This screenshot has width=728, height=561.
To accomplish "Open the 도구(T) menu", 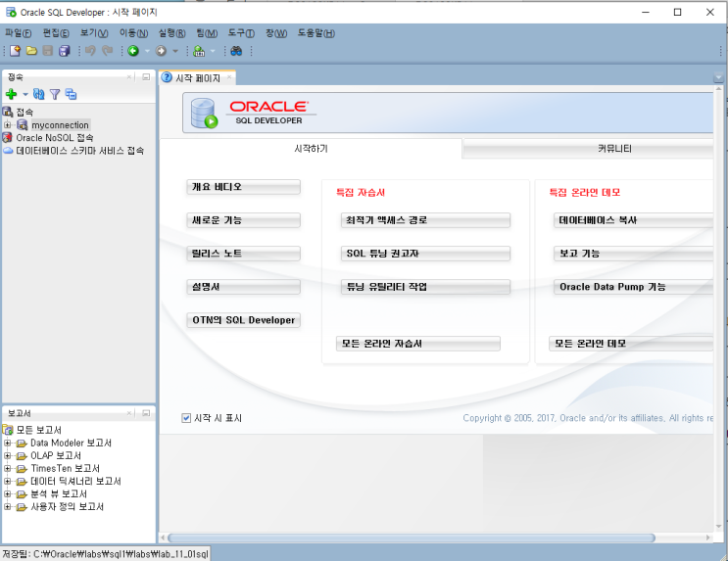I will click(x=241, y=33).
